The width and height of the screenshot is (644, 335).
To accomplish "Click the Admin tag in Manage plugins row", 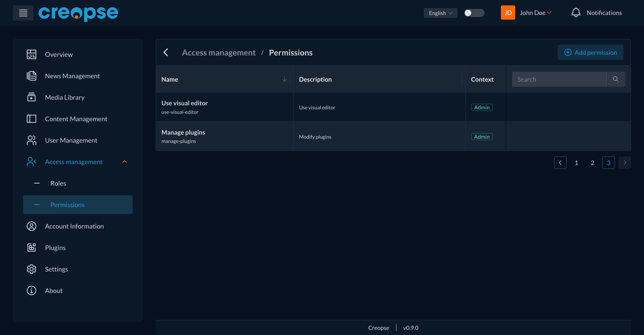I will click(x=482, y=136).
